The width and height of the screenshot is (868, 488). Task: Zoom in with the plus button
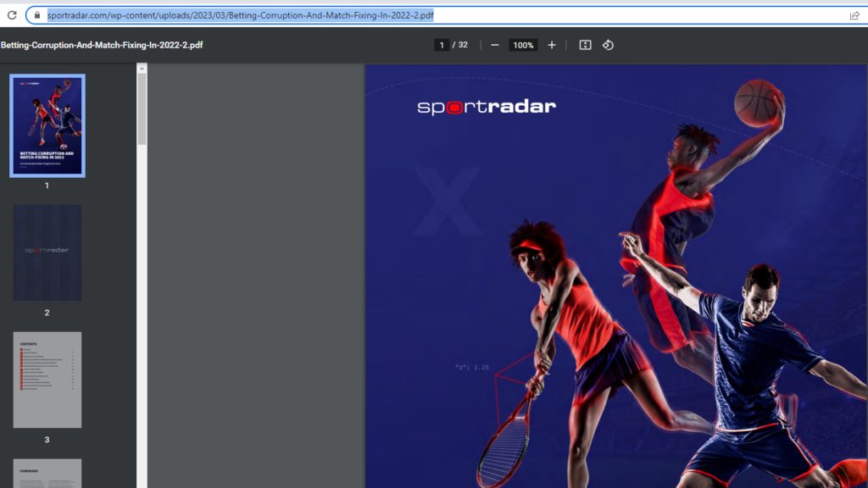tap(551, 45)
